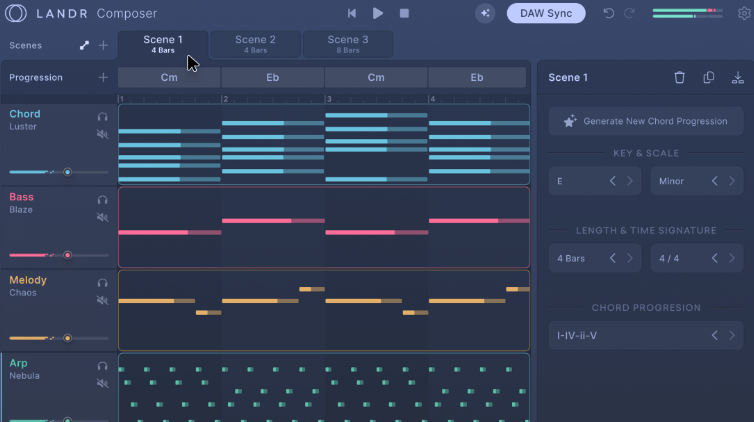Add a chord to the Progression
Screen dimensions: 754x422
(x=103, y=77)
